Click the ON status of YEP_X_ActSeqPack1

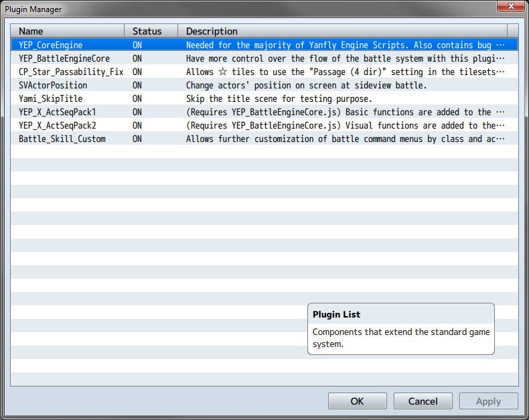(137, 112)
